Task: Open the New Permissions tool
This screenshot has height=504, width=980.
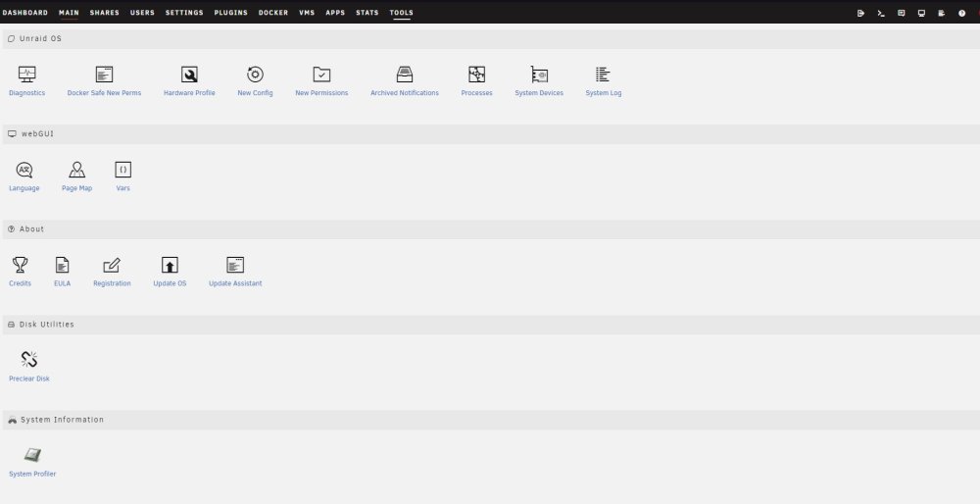Action: (x=321, y=81)
